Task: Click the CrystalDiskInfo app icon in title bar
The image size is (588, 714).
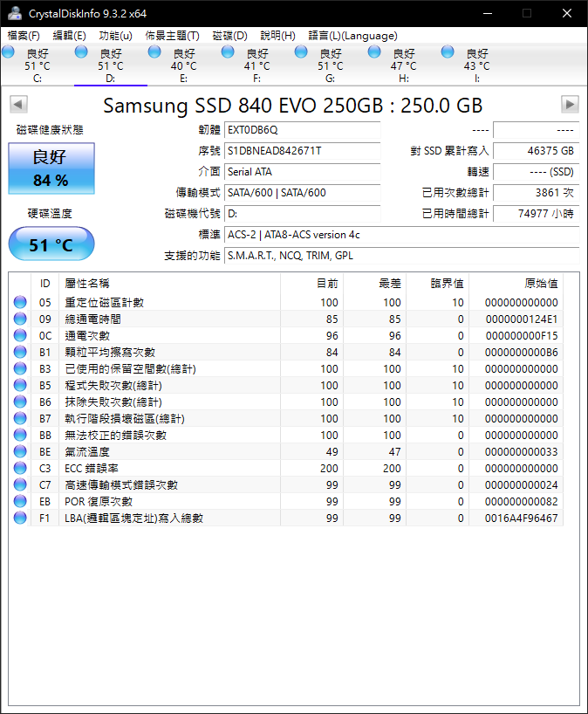Action: click(x=15, y=13)
